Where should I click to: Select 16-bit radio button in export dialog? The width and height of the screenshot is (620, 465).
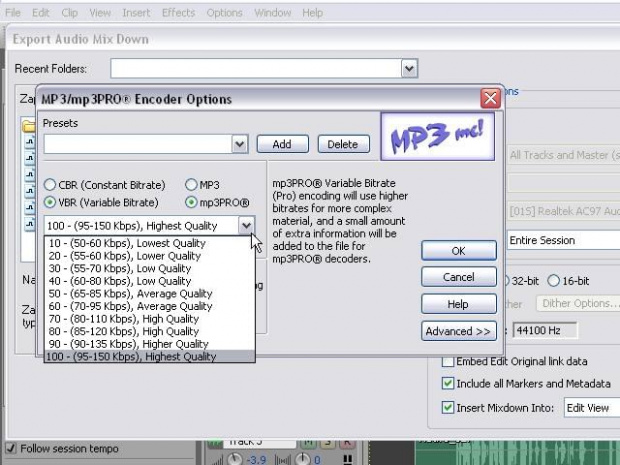pos(554,281)
